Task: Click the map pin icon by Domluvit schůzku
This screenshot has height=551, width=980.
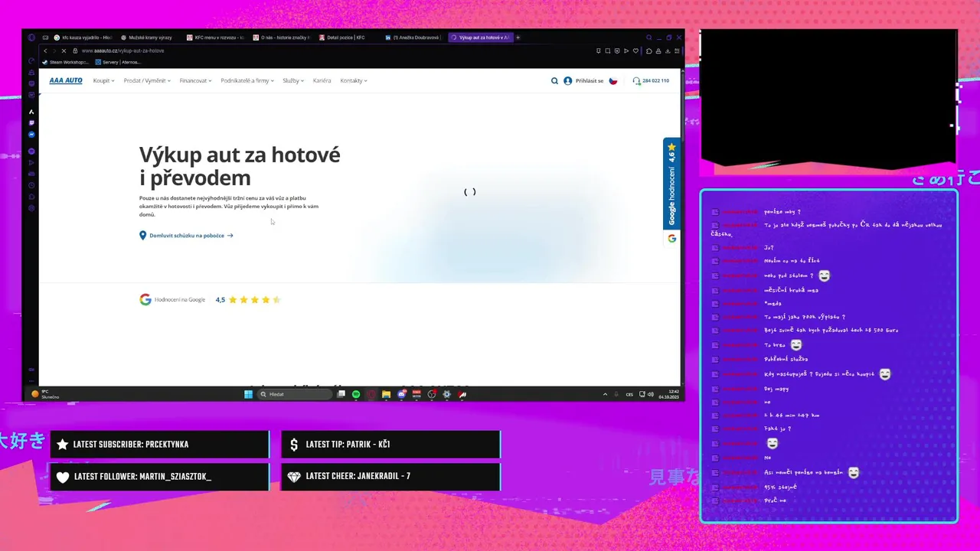Action: 142,236
